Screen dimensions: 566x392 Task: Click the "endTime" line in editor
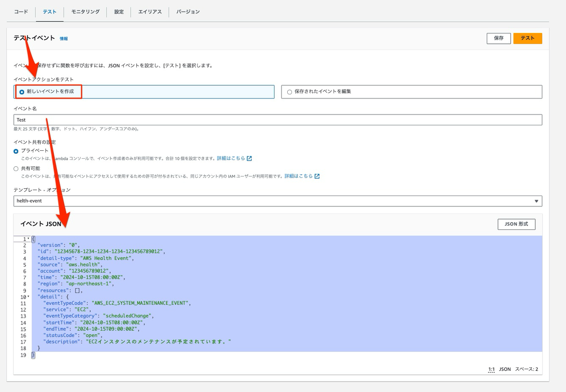pos(92,328)
